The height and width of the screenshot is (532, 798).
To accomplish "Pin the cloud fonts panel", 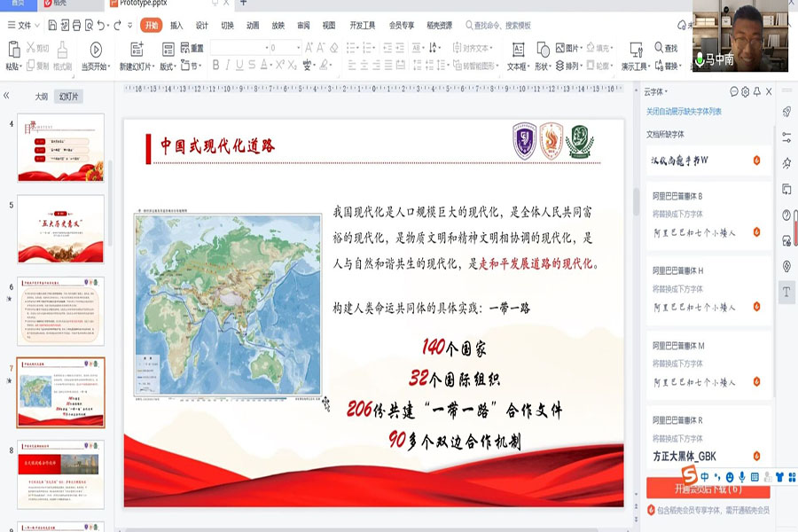I will [757, 91].
